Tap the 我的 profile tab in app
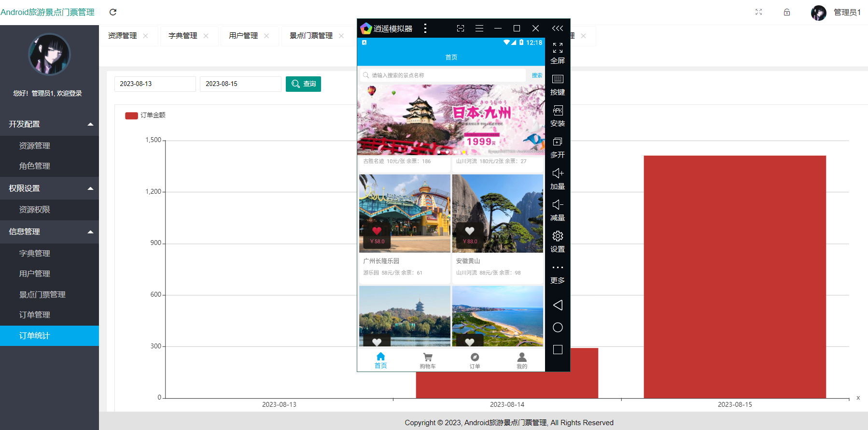Image resolution: width=868 pixels, height=430 pixels. [x=522, y=360]
